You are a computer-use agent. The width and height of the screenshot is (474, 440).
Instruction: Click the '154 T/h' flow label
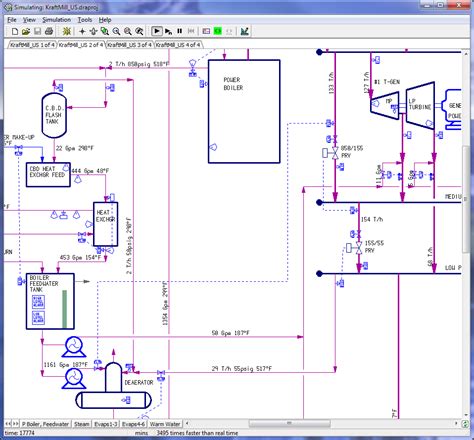click(x=372, y=219)
